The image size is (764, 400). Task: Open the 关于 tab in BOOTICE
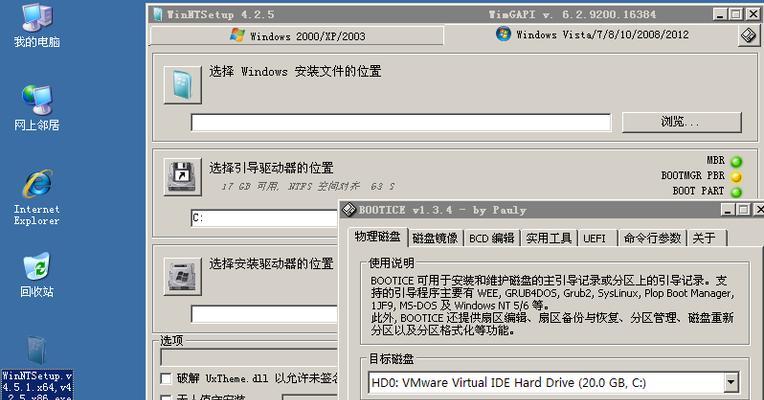707,238
